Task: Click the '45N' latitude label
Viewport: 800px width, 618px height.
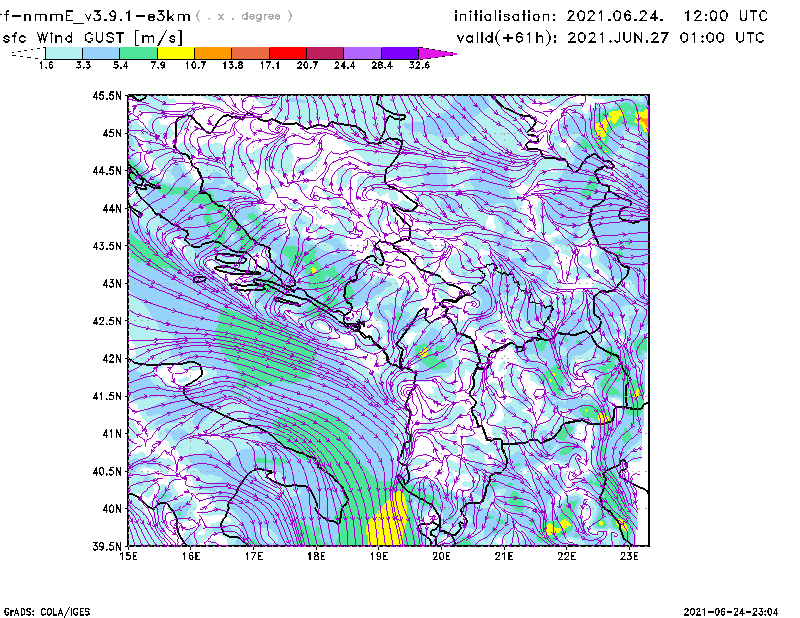Action: pos(112,133)
